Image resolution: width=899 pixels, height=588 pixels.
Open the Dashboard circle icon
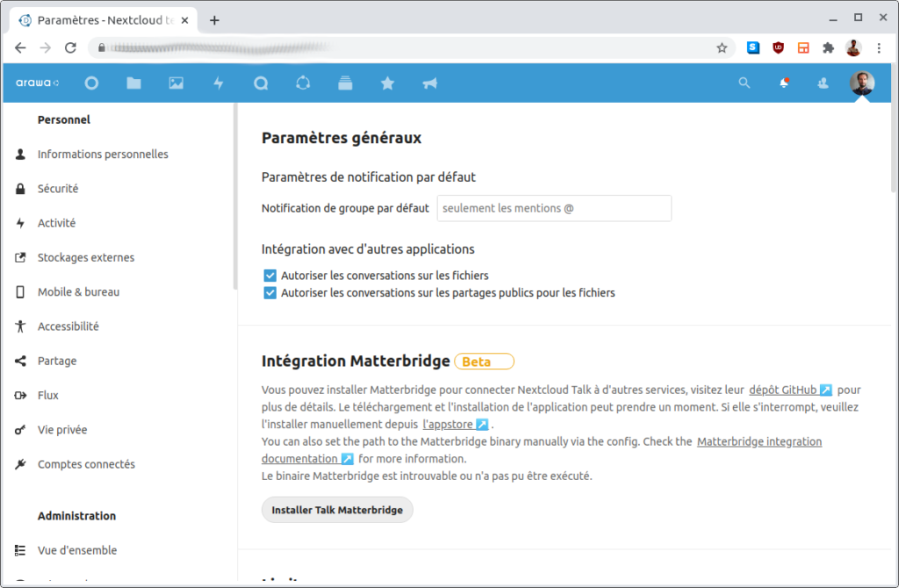coord(91,83)
